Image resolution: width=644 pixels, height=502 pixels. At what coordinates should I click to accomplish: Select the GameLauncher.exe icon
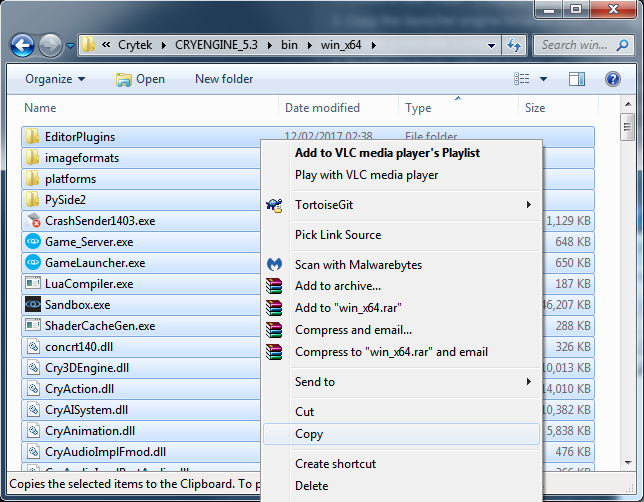pyautogui.click(x=33, y=262)
